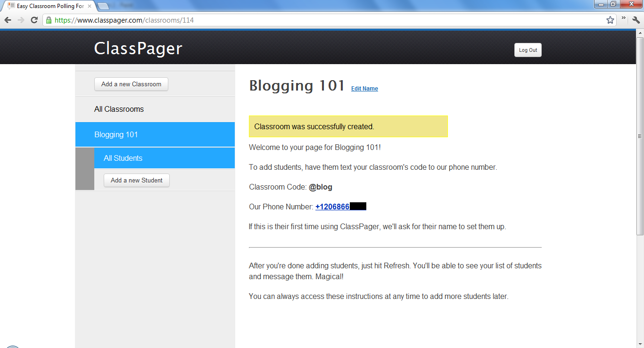
Task: Click the browser back navigation arrow
Action: pyautogui.click(x=8, y=20)
